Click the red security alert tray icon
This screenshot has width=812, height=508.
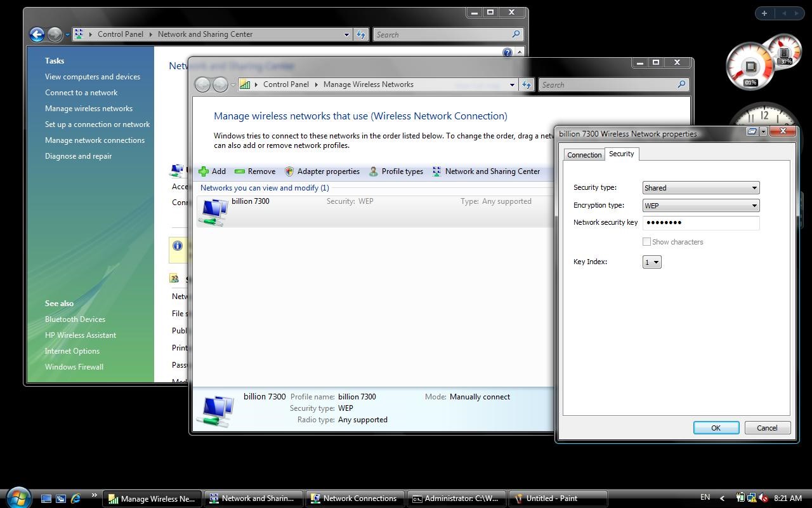(763, 498)
